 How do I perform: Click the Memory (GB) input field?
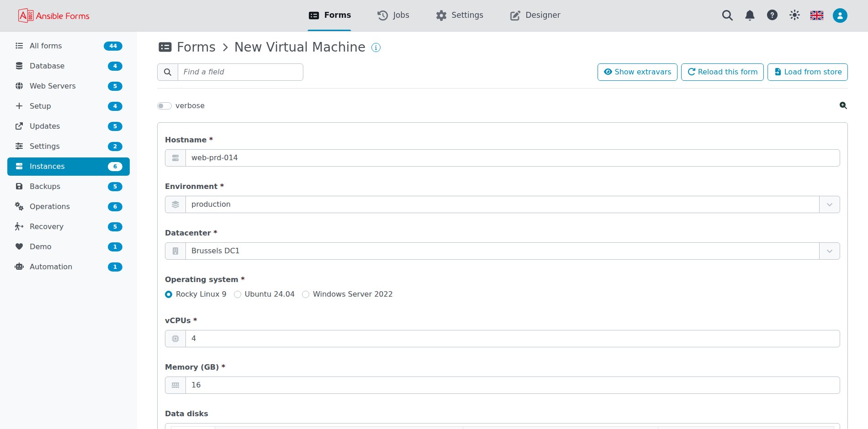513,385
